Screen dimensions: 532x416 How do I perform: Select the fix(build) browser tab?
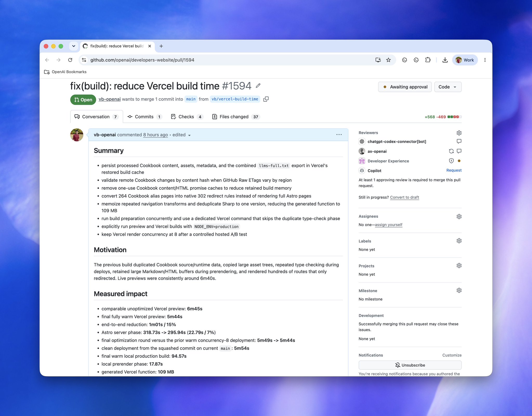click(117, 46)
